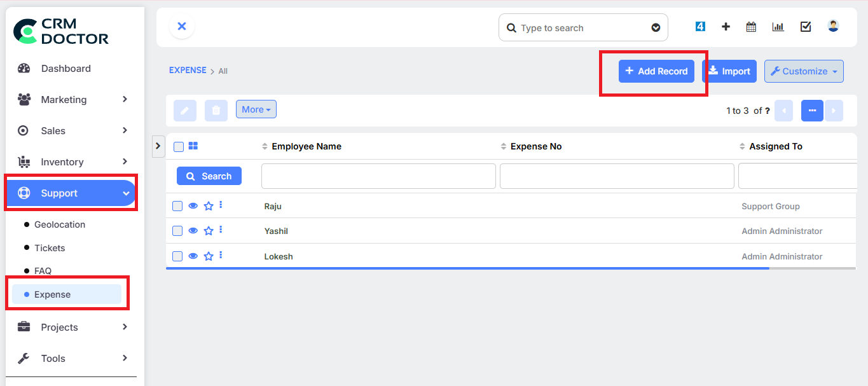Click the notifications icon showing 4

pyautogui.click(x=700, y=27)
